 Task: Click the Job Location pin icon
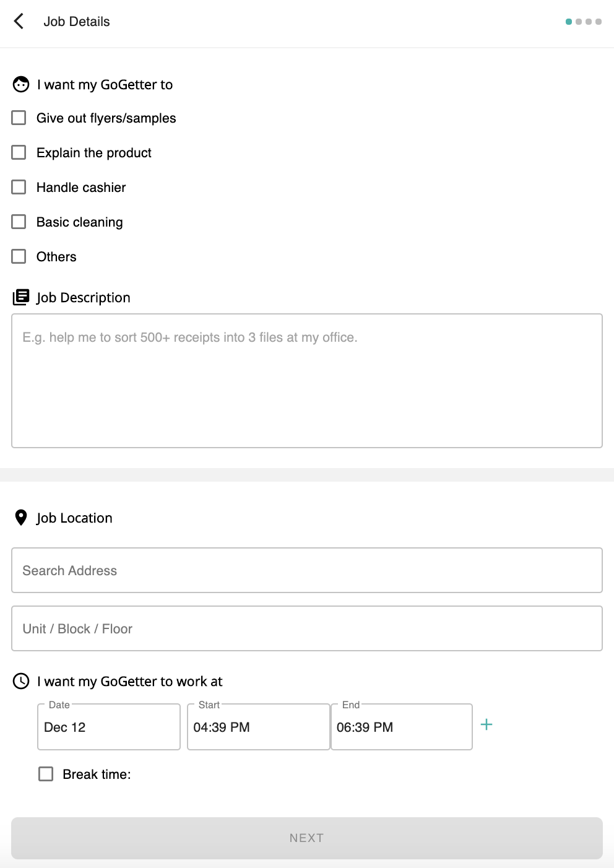[x=21, y=518]
